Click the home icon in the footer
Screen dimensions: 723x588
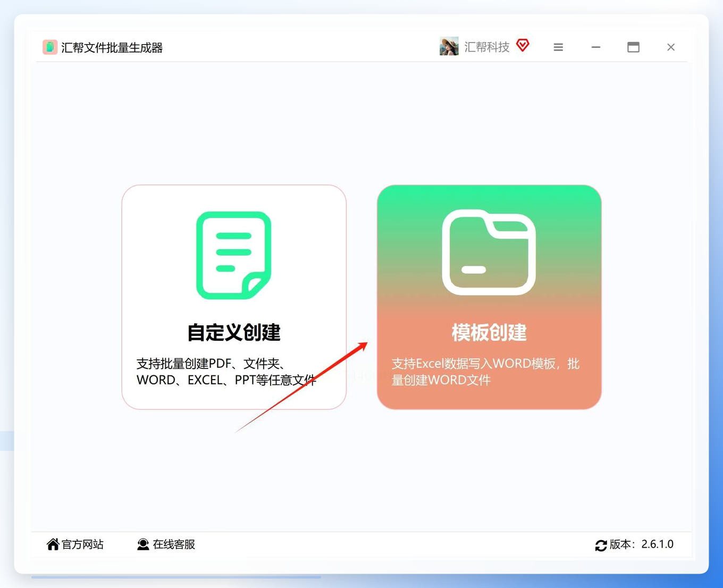point(53,544)
